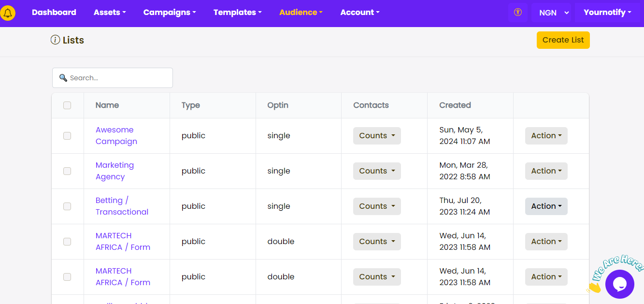Screen dimensions: 644x304
Task: Go to Dashboard in top navigation
Action: [x=54, y=13]
